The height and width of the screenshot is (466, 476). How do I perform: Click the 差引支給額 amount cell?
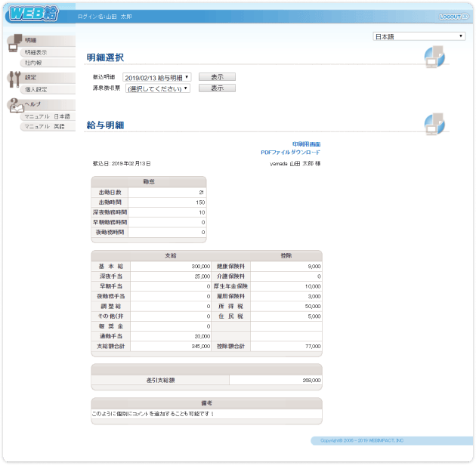coord(276,380)
